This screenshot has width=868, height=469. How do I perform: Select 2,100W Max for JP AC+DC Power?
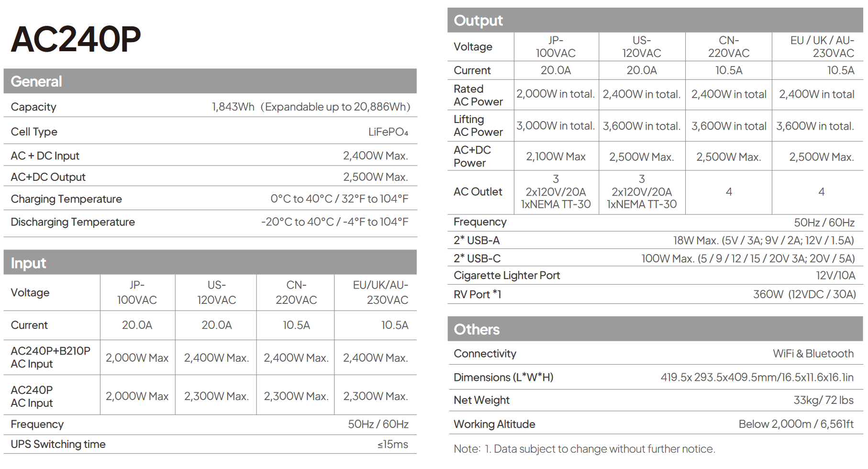(556, 156)
